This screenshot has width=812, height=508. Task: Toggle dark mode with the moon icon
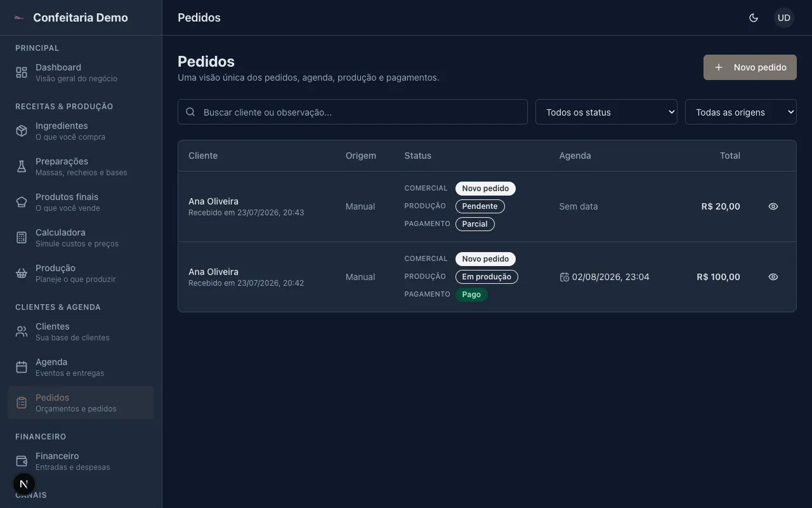coord(754,18)
